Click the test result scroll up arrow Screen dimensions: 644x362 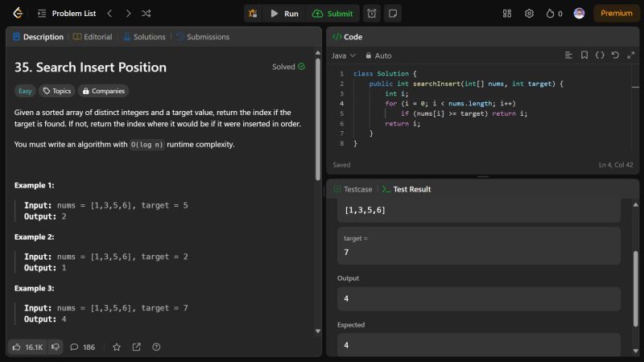pyautogui.click(x=636, y=204)
